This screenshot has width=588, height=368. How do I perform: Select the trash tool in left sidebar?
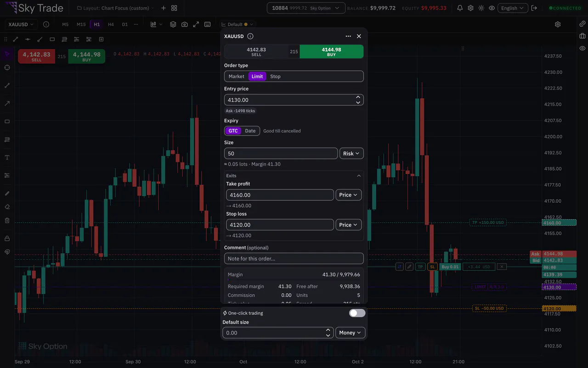pos(7,220)
